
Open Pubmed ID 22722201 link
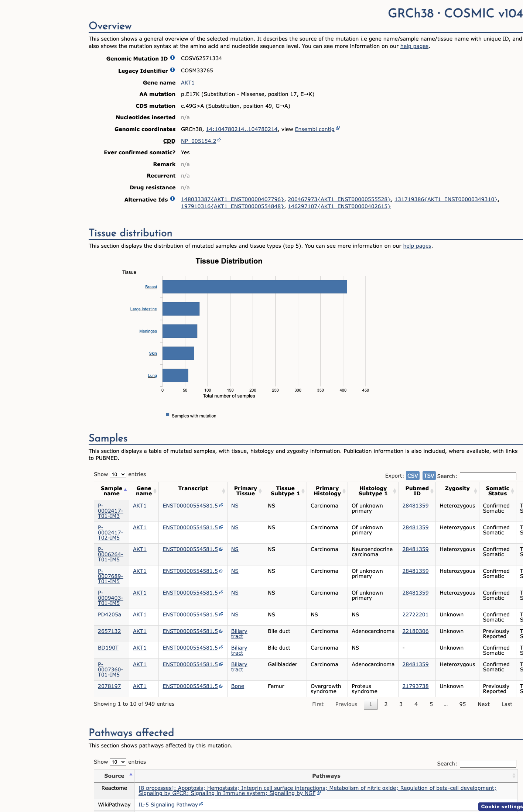416,615
